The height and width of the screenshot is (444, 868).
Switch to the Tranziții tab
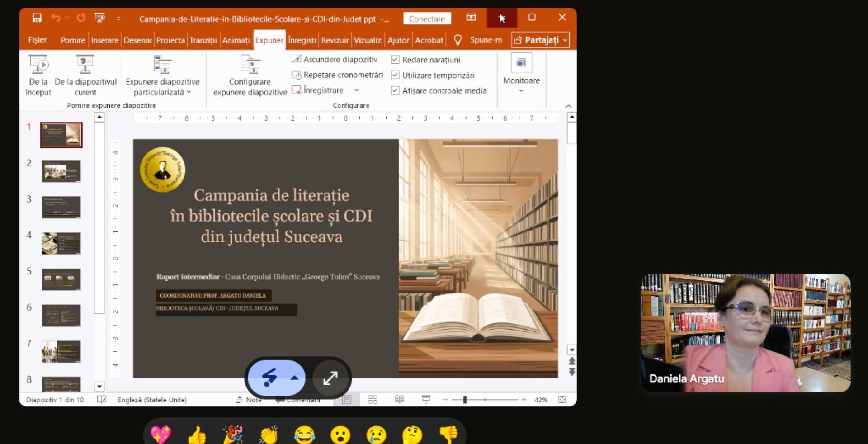coord(203,40)
